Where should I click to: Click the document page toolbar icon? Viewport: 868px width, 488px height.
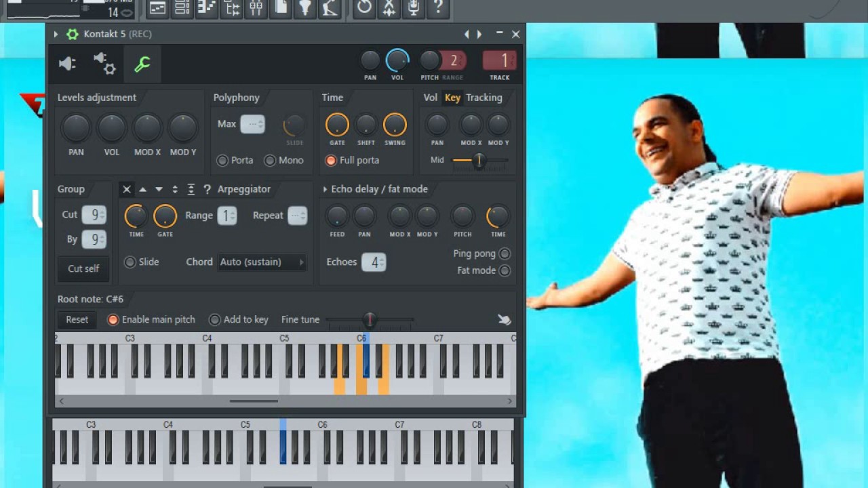[281, 8]
